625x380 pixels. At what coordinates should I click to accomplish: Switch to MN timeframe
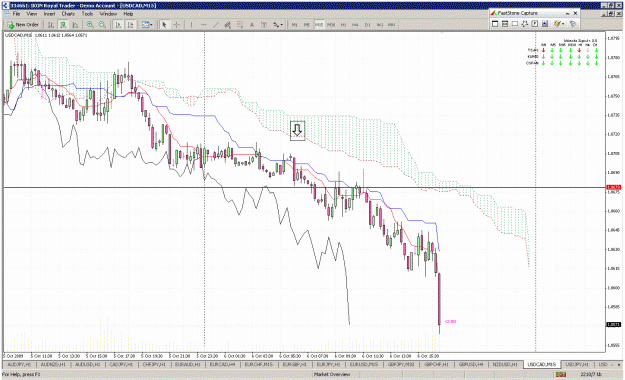pyautogui.click(x=392, y=25)
